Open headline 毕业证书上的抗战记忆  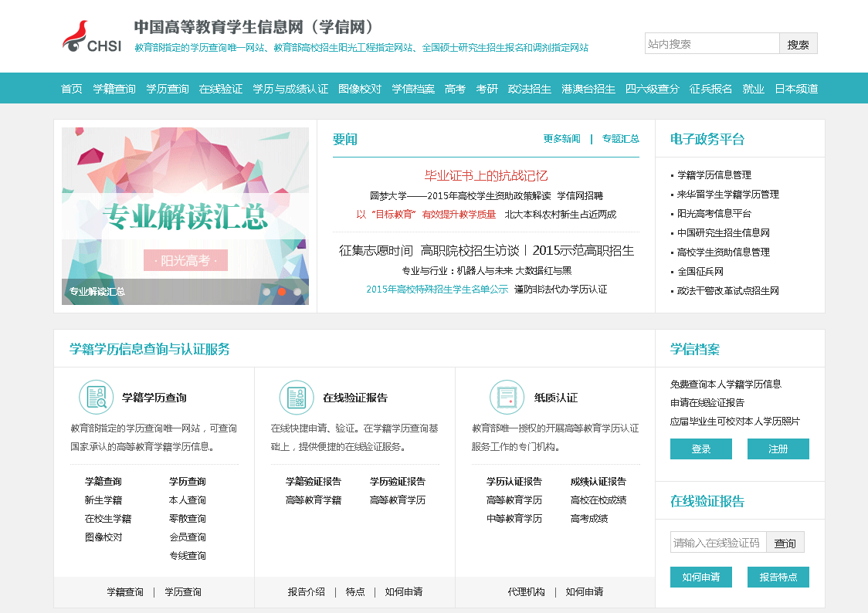pos(486,175)
